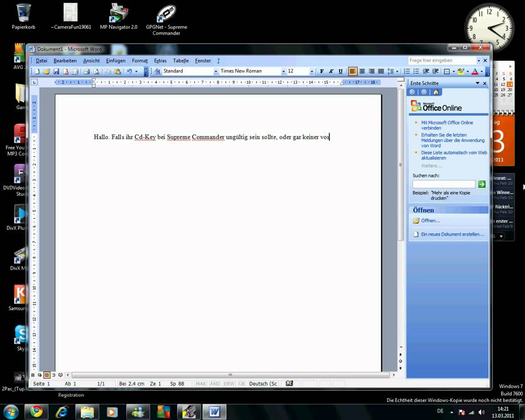The height and width of the screenshot is (420, 525).
Task: Click the line spacing icon
Action: click(391, 71)
